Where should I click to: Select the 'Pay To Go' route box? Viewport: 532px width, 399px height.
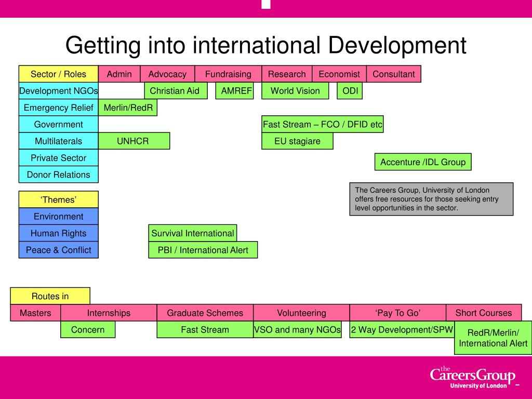pyautogui.click(x=398, y=313)
